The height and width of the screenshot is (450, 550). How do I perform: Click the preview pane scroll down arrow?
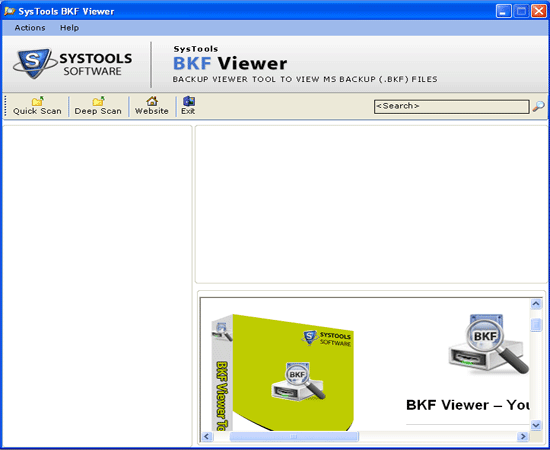click(x=536, y=425)
